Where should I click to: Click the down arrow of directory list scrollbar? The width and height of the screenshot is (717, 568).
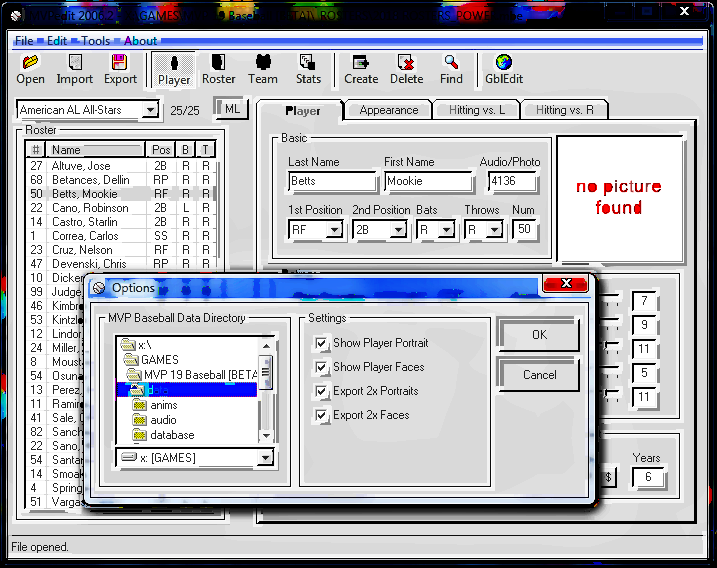click(x=266, y=436)
